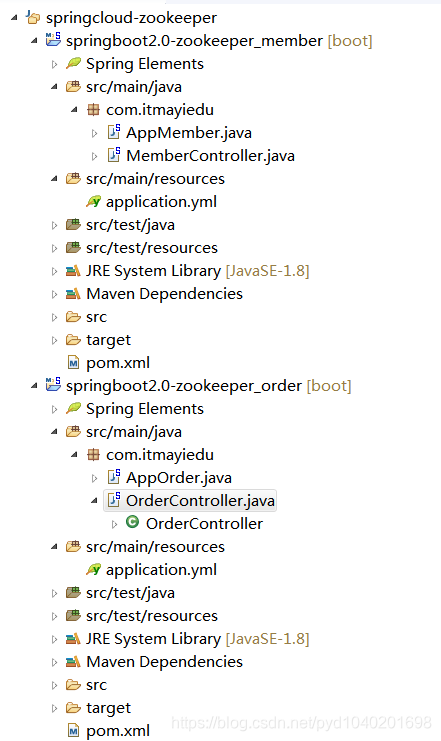Viewport: 441px width, 741px height.
Task: Expand Maven Dependencies under zookeeper_member
Action: pyautogui.click(x=54, y=294)
